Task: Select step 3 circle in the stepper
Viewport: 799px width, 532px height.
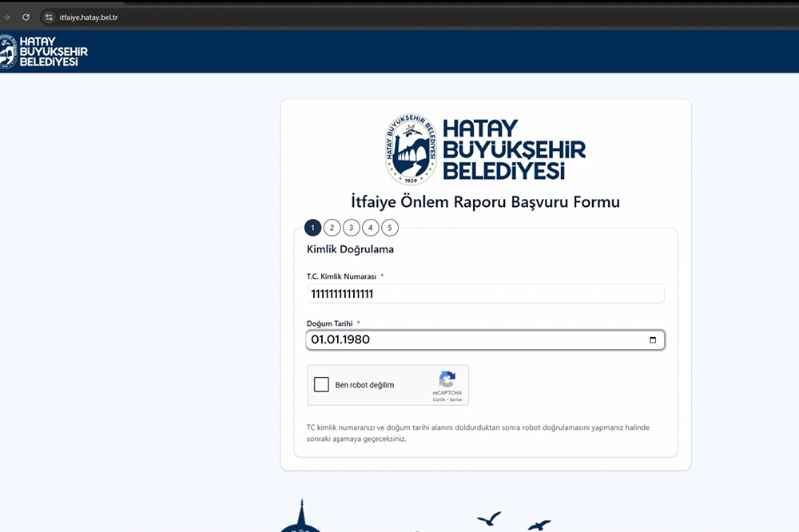Action: (x=351, y=228)
